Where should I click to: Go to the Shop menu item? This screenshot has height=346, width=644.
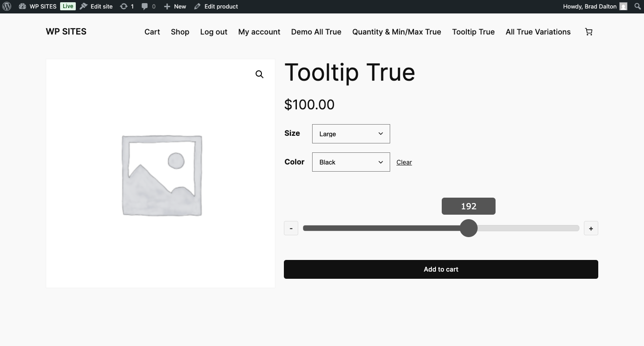point(180,32)
